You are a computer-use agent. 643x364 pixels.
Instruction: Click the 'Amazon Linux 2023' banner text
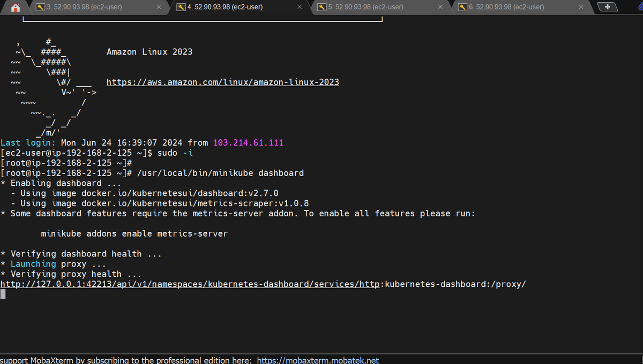pos(149,52)
